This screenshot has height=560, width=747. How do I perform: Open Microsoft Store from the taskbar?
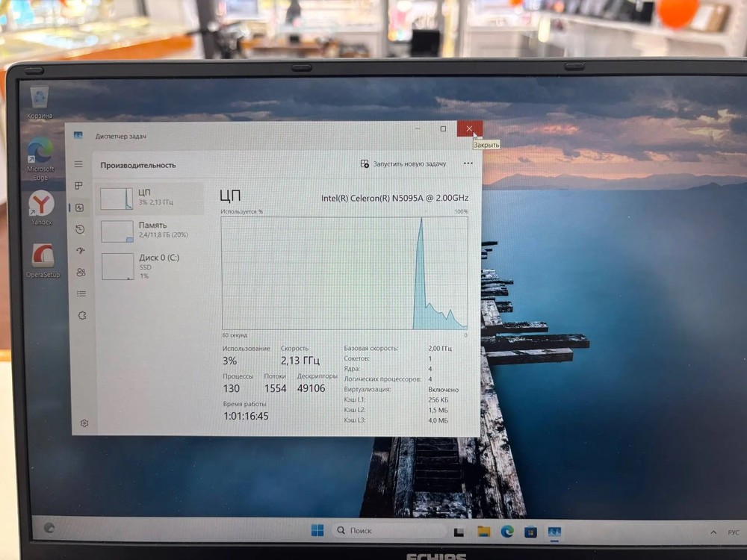click(x=530, y=532)
